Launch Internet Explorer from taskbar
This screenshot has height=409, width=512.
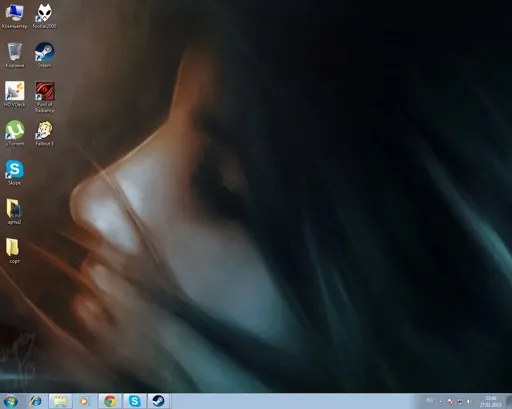[x=36, y=401]
